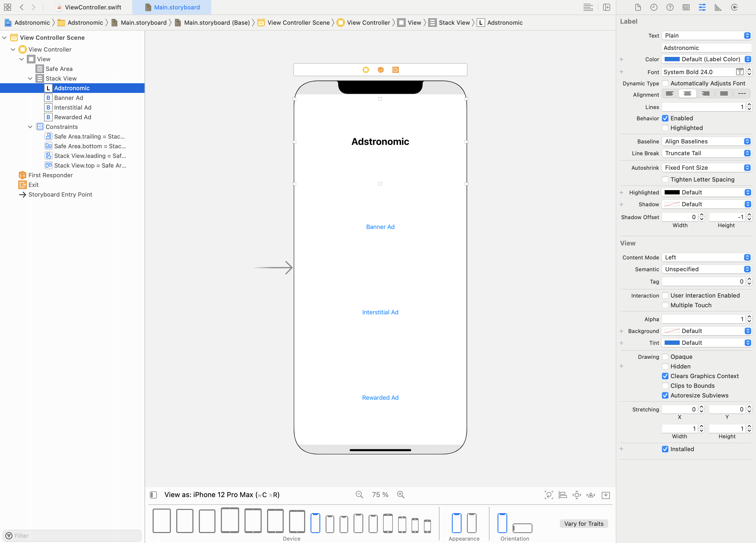
Task: Click View Controller Scene breadcrumb
Action: [294, 23]
